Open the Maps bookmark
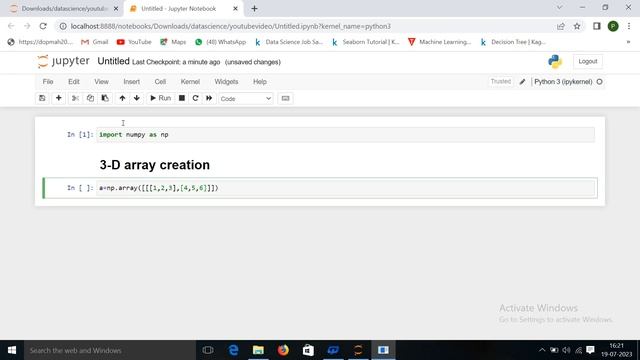This screenshot has width=640, height=360. [173, 42]
